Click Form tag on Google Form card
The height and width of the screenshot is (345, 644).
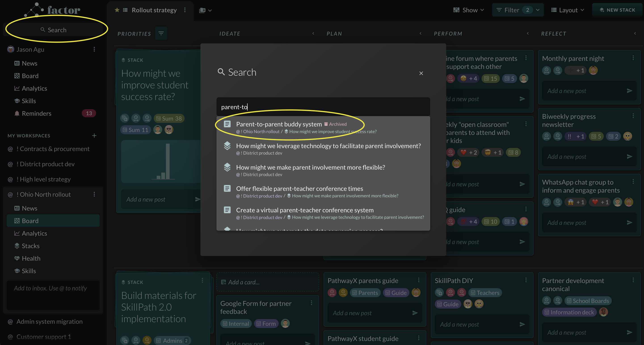coord(266,324)
